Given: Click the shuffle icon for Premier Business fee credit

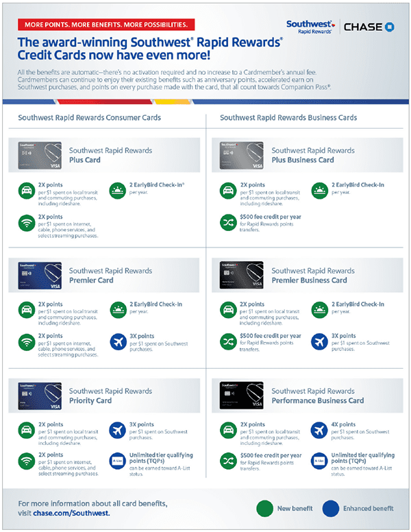Looking at the screenshot, I should [228, 342].
